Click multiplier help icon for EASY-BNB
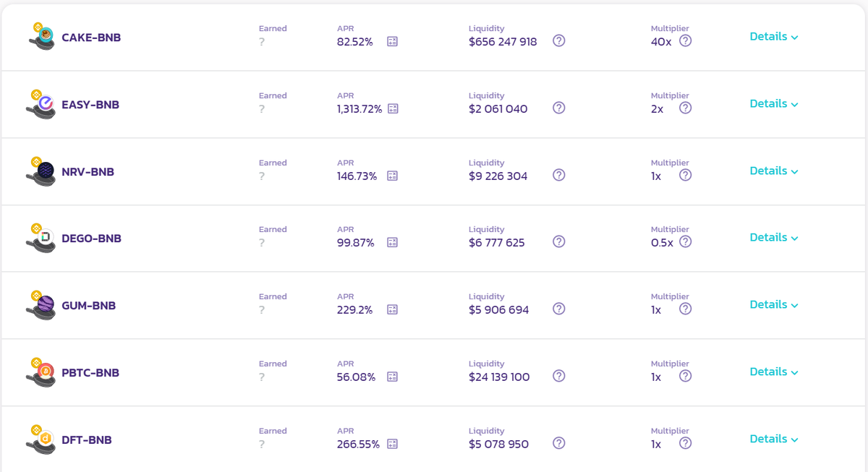Screen dimensions: 868x472 [685, 108]
